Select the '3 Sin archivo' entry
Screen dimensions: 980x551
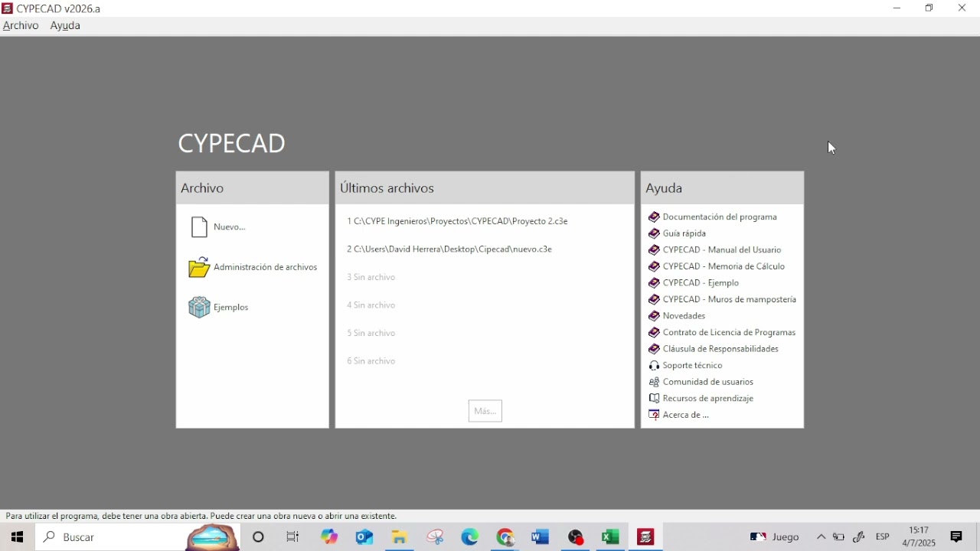(371, 278)
